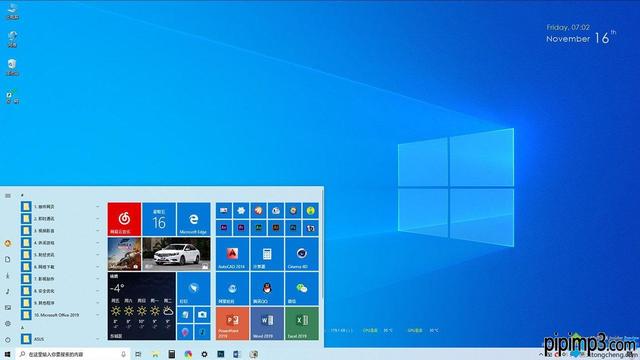Launch the Microsoft Edge tile
The width and height of the screenshot is (640, 360).
coord(193,219)
